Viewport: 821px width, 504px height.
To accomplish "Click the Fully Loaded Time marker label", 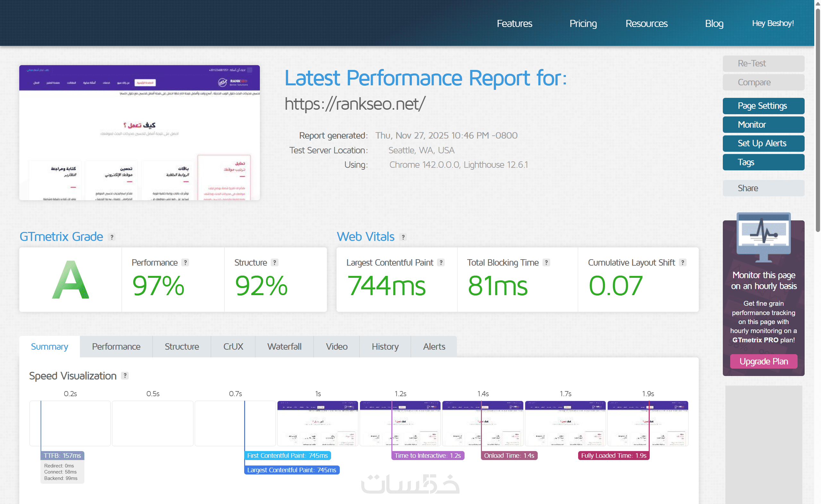I will (613, 455).
